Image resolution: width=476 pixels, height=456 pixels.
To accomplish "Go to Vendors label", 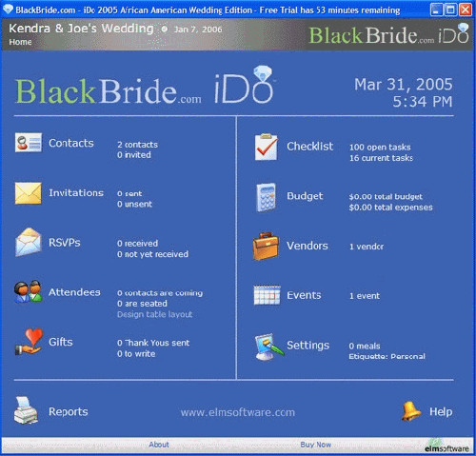I will click(307, 246).
